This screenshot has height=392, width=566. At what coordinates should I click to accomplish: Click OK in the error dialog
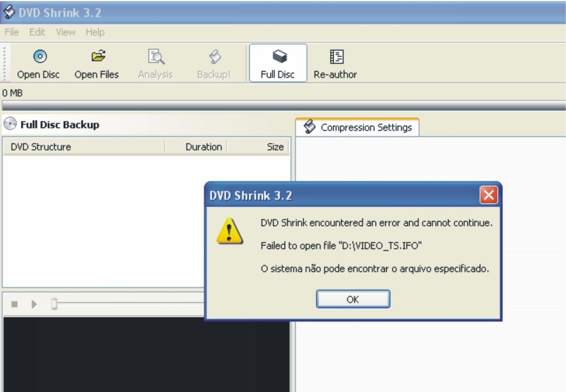[353, 299]
